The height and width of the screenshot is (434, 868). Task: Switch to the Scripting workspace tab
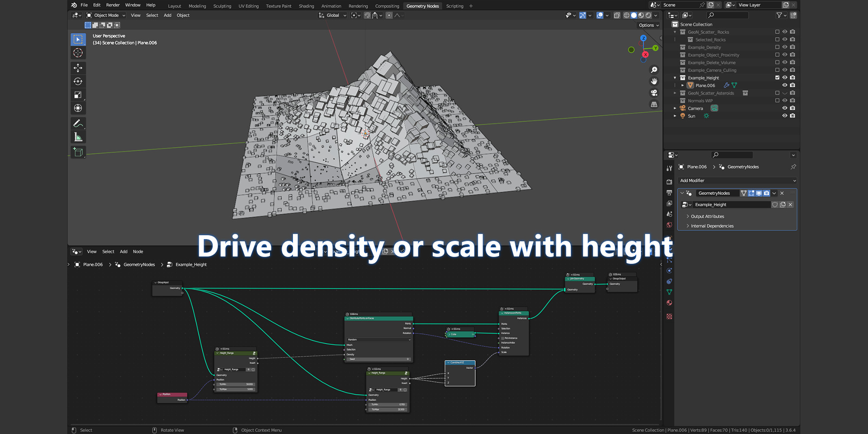click(x=455, y=6)
